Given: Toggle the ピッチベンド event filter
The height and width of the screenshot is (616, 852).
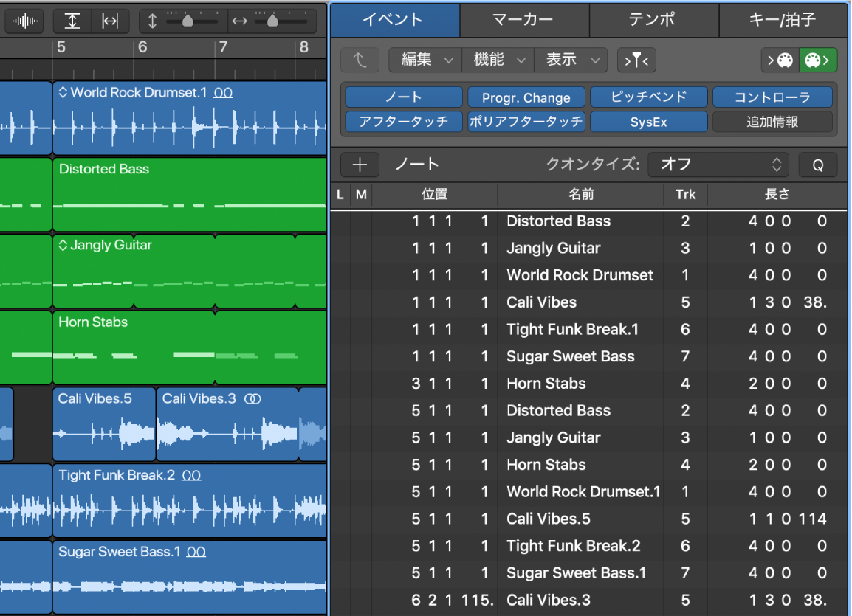Looking at the screenshot, I should [648, 97].
